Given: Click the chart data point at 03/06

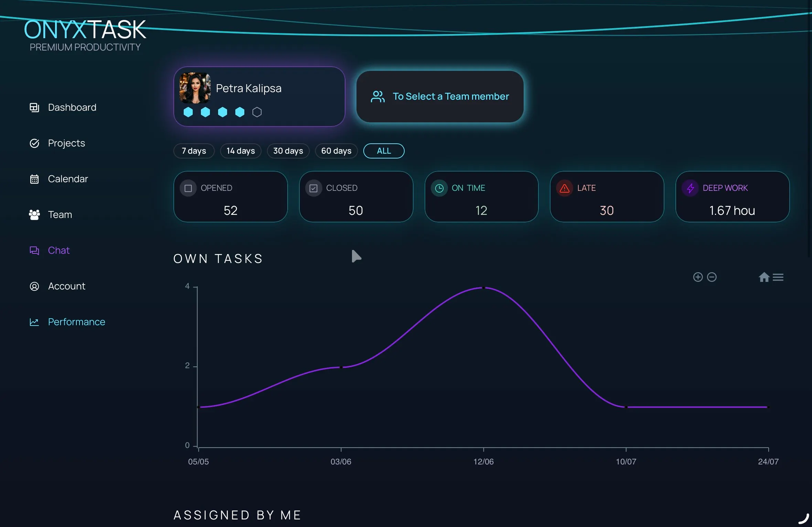Looking at the screenshot, I should click(341, 367).
